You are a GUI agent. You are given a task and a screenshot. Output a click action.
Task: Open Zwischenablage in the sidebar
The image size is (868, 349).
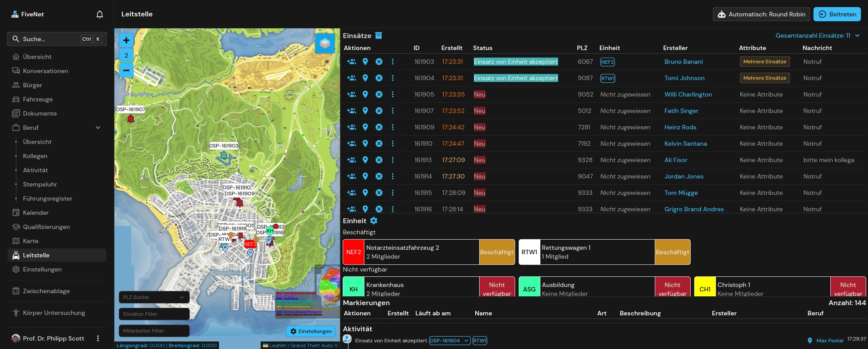pyautogui.click(x=57, y=291)
